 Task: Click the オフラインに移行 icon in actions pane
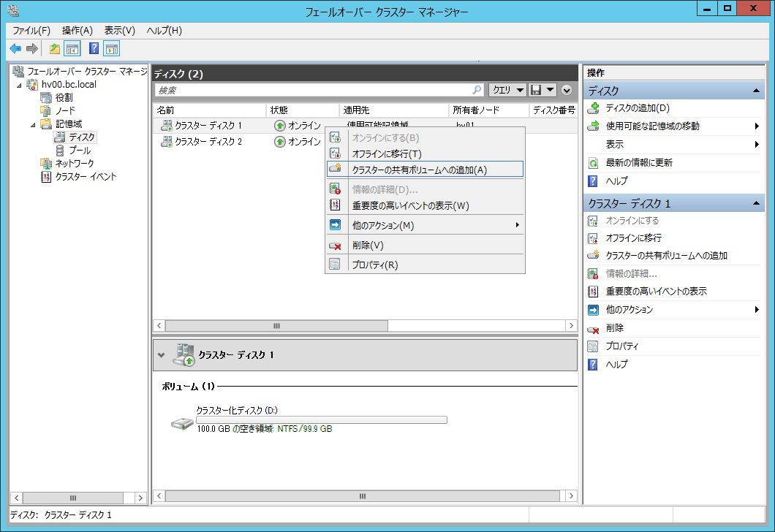593,238
